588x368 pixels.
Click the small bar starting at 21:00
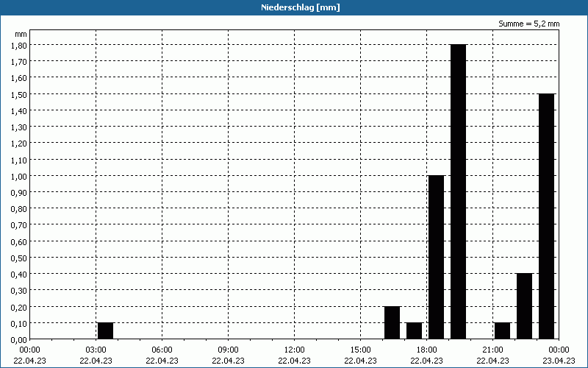click(x=503, y=330)
